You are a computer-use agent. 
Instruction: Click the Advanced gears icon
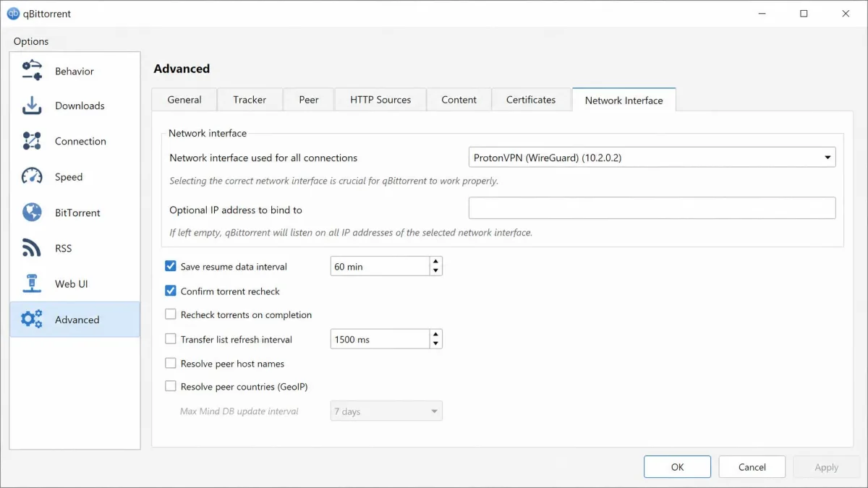click(x=32, y=320)
